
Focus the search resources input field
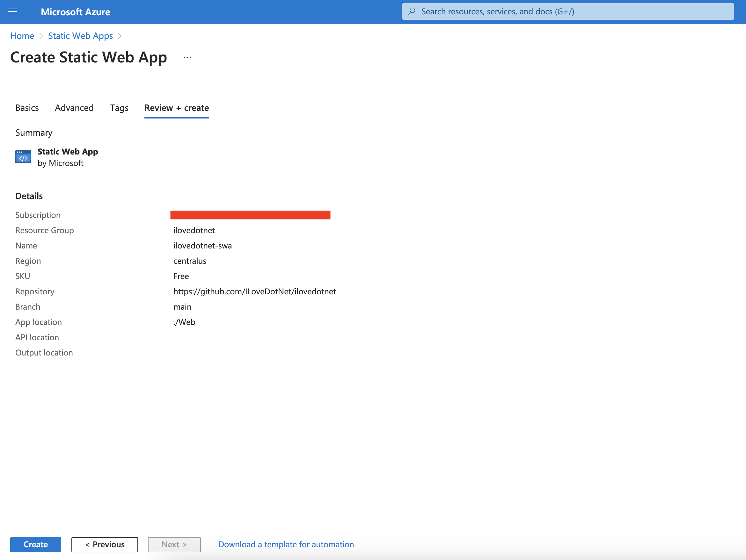tap(568, 11)
